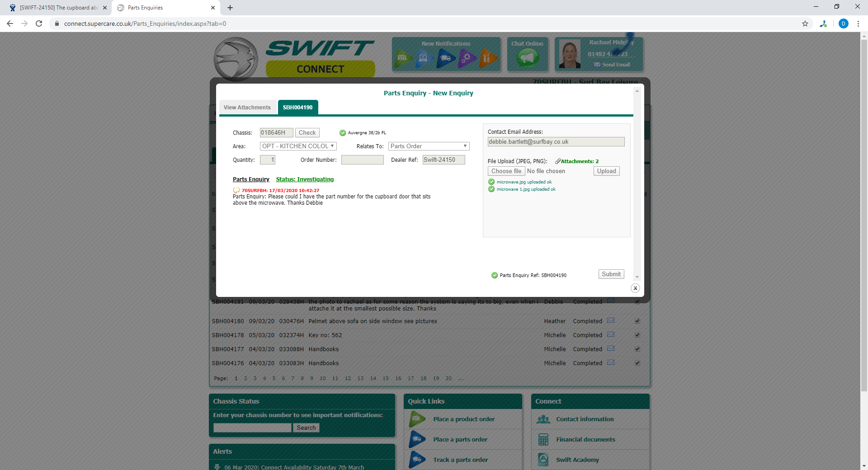Click the Rachael Midgley contact photo
The height and width of the screenshot is (470, 868).
pos(570,54)
